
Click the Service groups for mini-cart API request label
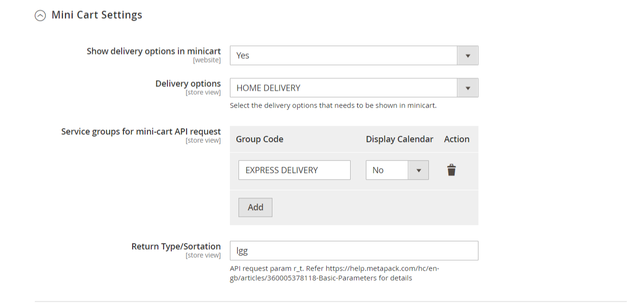tap(141, 131)
